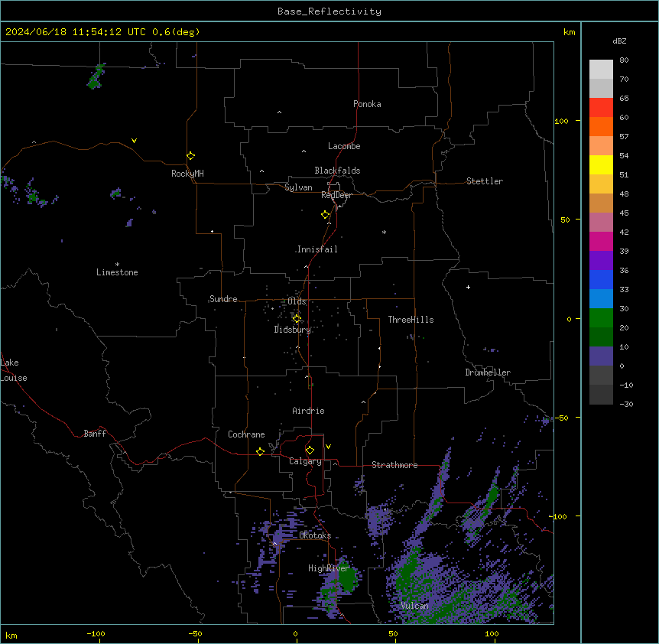Image resolution: width=659 pixels, height=644 pixels.
Task: Click the yellow diamond marker below Cochrane
Action: [260, 451]
